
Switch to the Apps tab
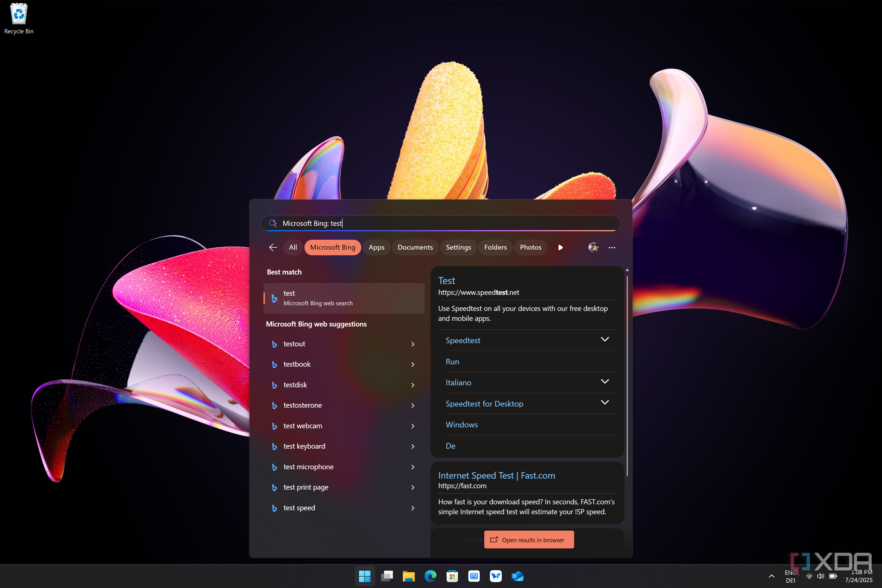[377, 248]
